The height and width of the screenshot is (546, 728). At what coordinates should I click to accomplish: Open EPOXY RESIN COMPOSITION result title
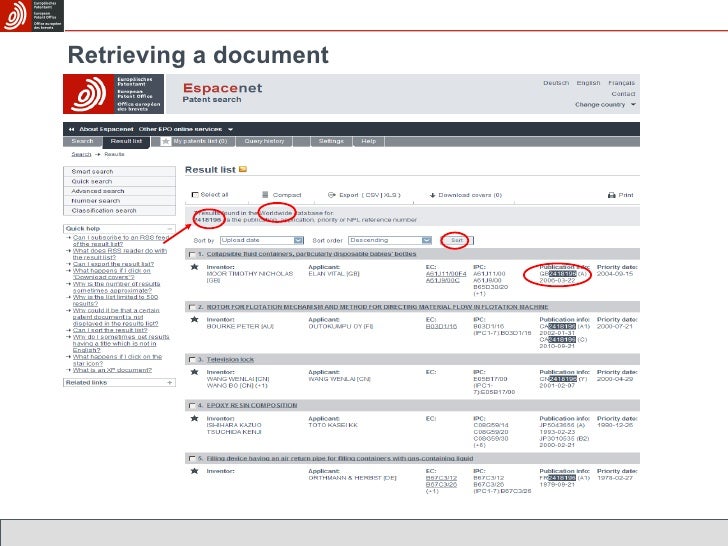click(x=252, y=405)
